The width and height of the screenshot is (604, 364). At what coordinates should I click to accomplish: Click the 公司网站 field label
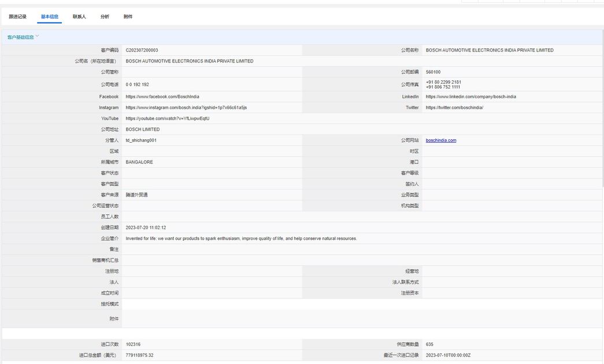[410, 140]
